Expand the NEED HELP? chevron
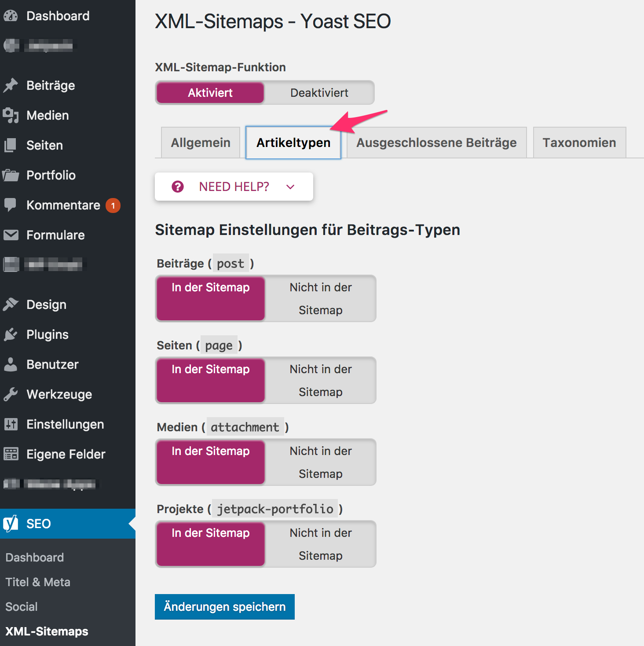 click(x=290, y=187)
